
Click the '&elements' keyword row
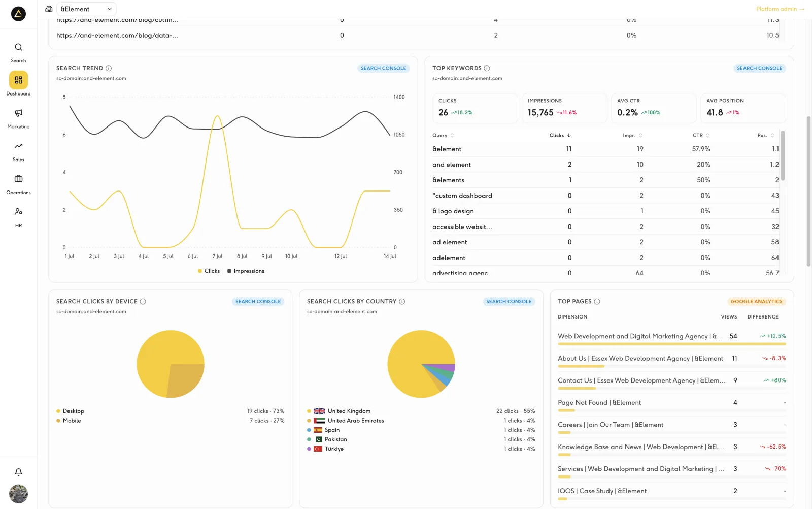605,180
